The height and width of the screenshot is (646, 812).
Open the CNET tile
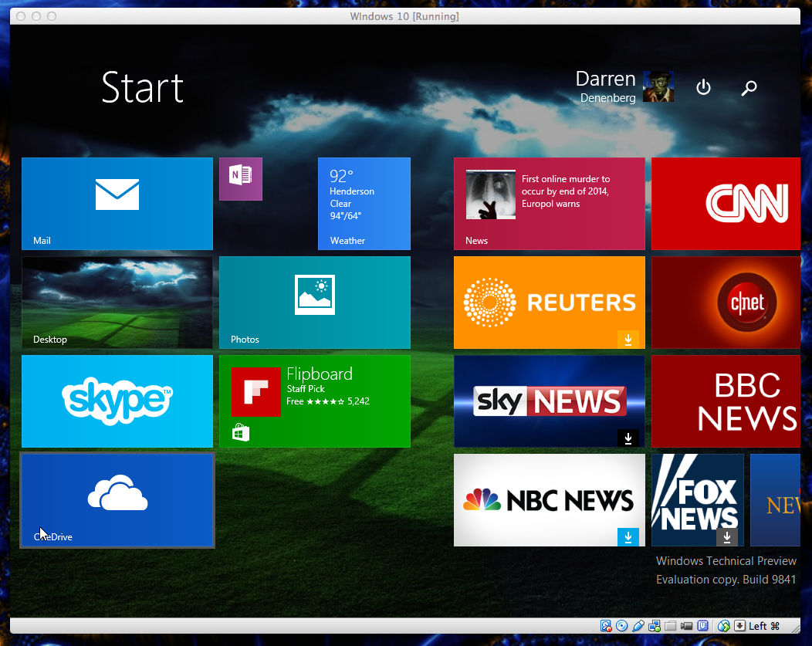(x=726, y=303)
